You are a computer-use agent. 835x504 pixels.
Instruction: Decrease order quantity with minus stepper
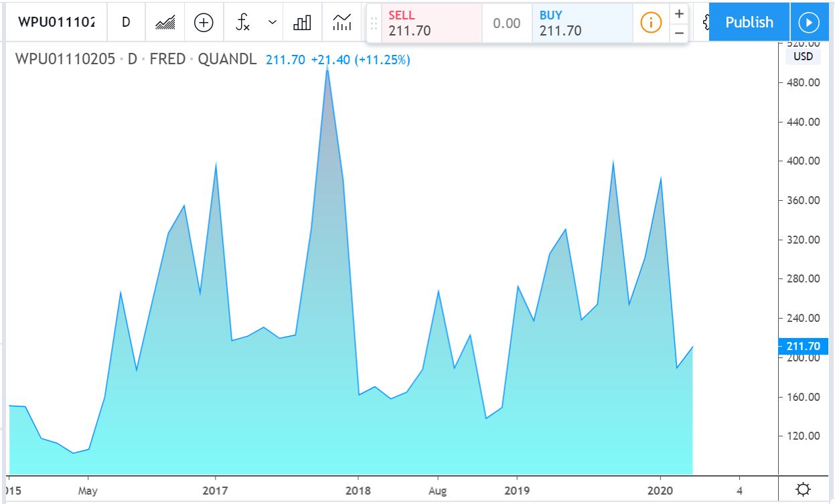679,32
